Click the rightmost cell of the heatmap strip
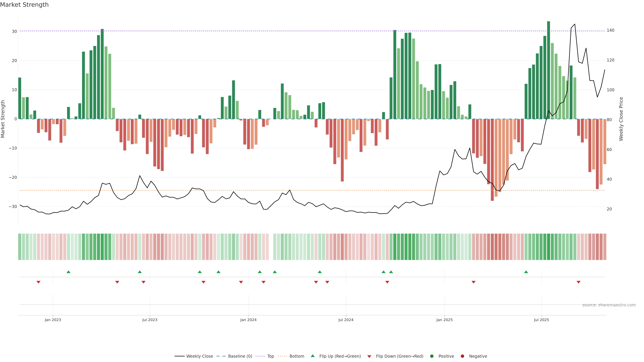Viewport: 644px width, 362px height. point(605,247)
